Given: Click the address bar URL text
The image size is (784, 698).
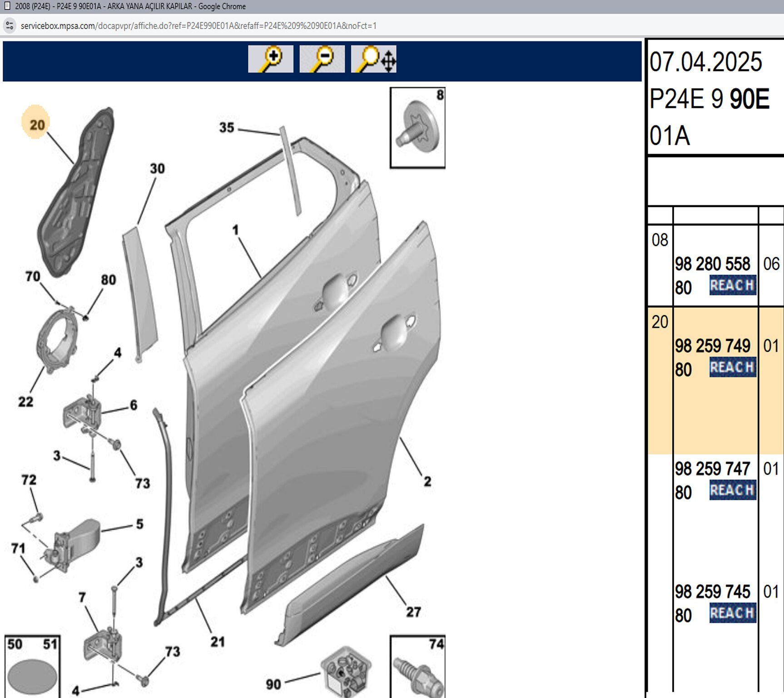Looking at the screenshot, I should [x=198, y=26].
